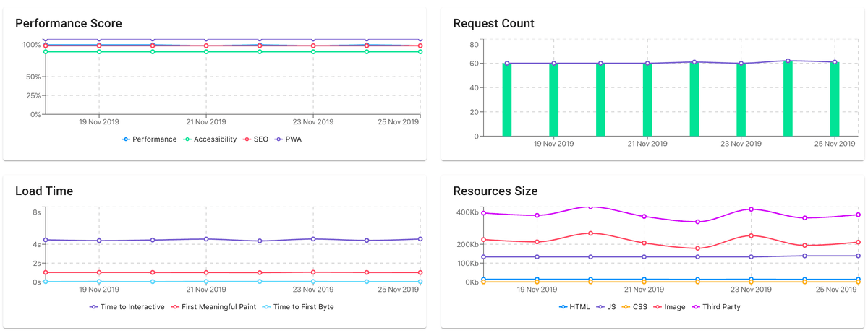
Task: Select the Request Count bar at 21 Nov 2019
Action: (x=647, y=100)
